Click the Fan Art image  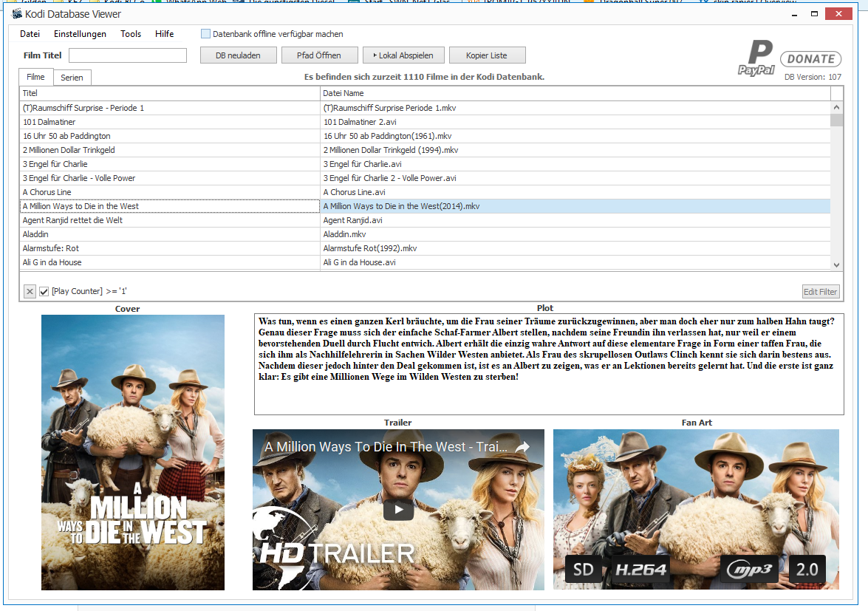point(697,509)
